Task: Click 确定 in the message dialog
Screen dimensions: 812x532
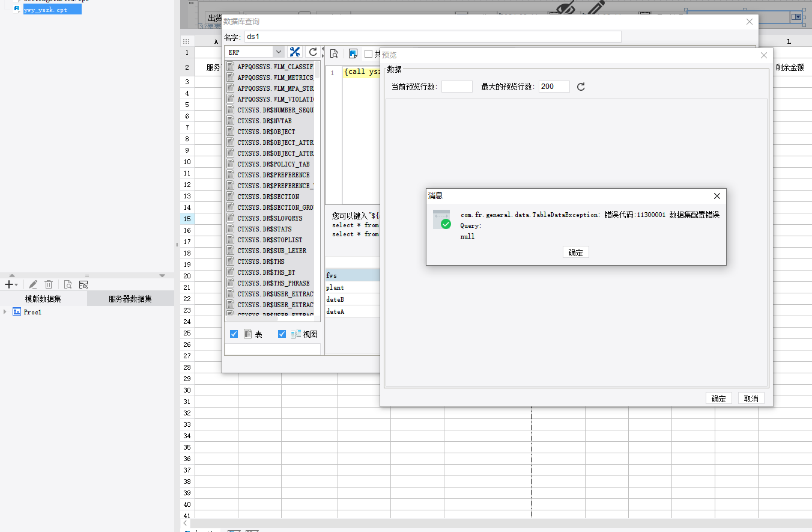Action: [x=576, y=252]
